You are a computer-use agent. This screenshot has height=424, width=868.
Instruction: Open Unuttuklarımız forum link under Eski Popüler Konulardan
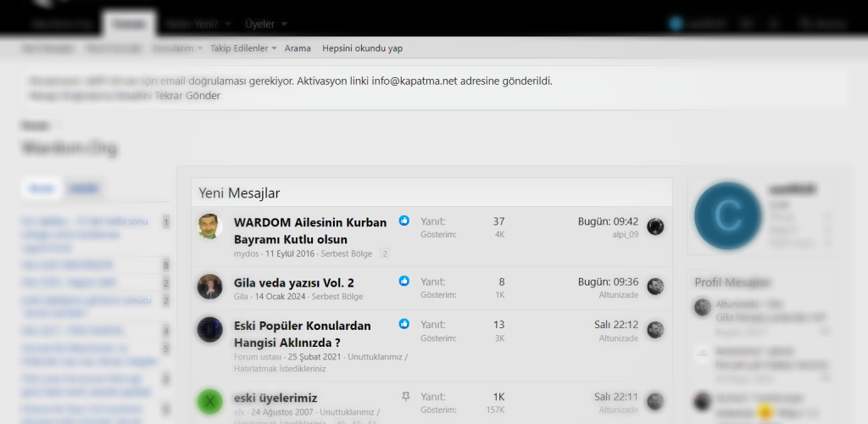click(321, 363)
